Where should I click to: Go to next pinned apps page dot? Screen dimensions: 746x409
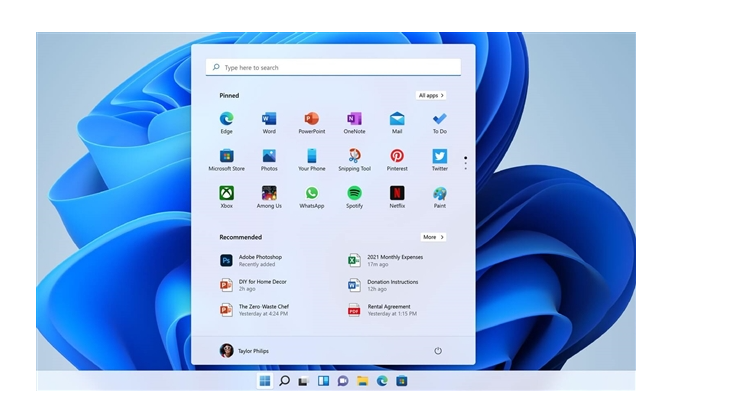click(465, 163)
